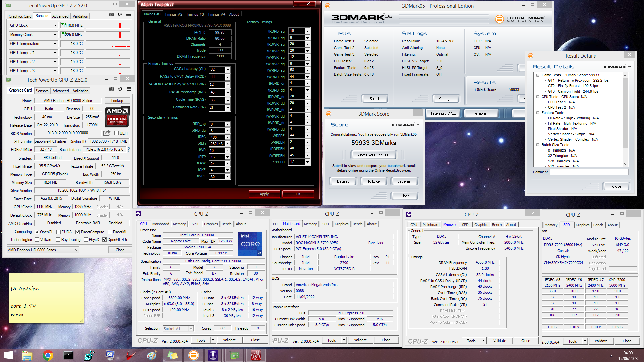
Task: Click camera icon in GPU-Z Graphics Card window
Action: (x=112, y=89)
